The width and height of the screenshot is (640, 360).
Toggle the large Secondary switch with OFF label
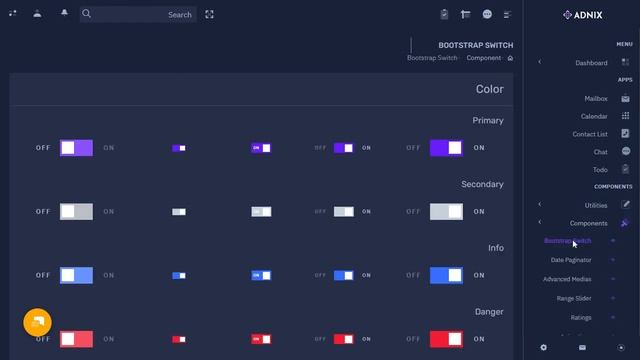[x=76, y=211]
